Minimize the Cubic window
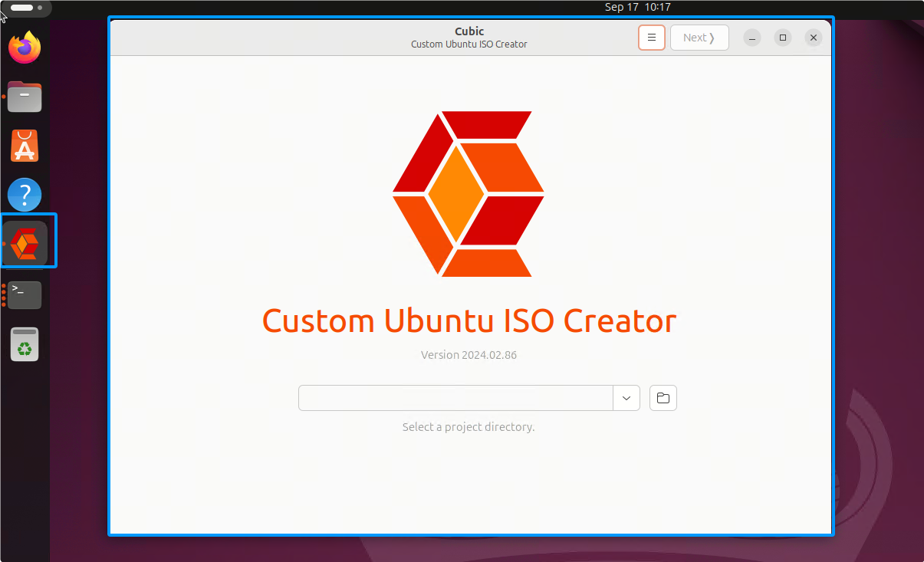The height and width of the screenshot is (562, 924). [752, 38]
